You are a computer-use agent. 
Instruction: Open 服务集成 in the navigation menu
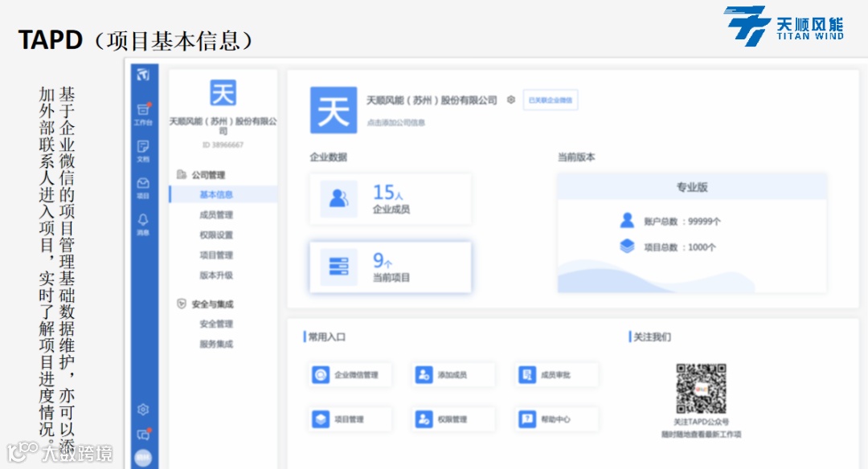pos(216,344)
